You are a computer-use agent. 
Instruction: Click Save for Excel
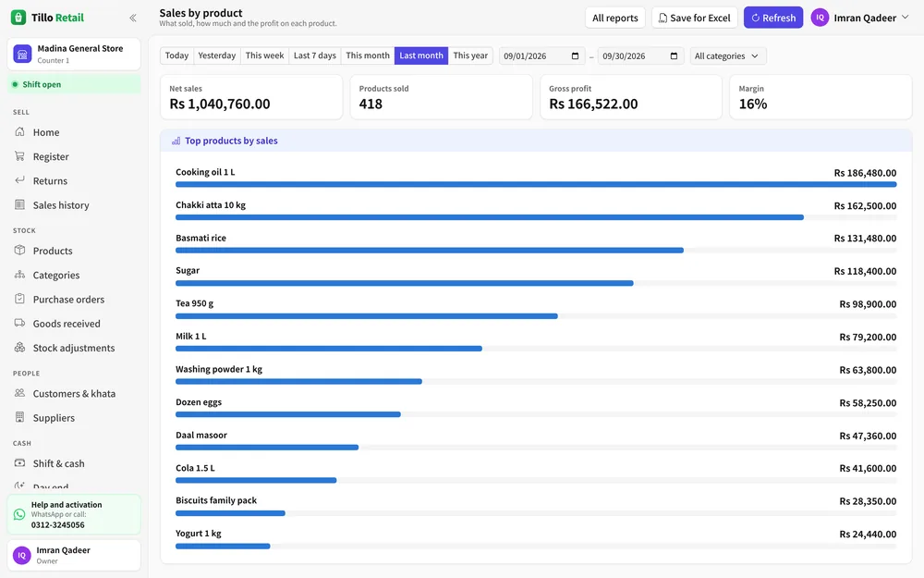(x=694, y=18)
